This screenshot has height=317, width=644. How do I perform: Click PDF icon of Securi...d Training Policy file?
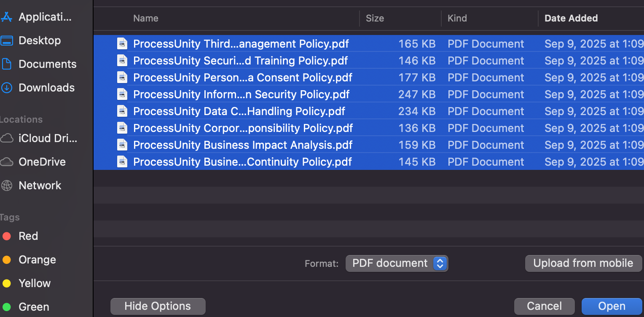(122, 61)
